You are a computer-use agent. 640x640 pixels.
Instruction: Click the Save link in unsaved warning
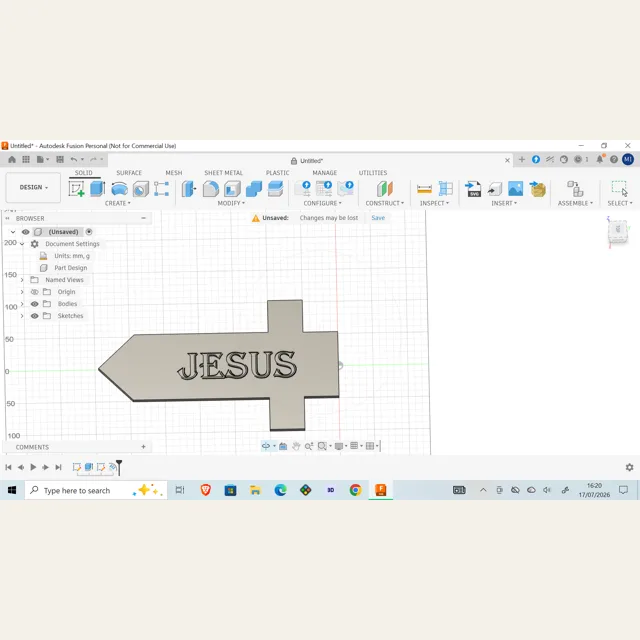pos(378,218)
